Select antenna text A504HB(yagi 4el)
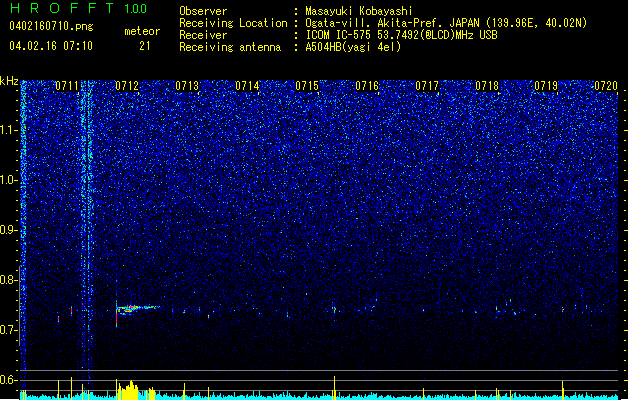Image resolution: width=629 pixels, height=400 pixels. [353, 47]
